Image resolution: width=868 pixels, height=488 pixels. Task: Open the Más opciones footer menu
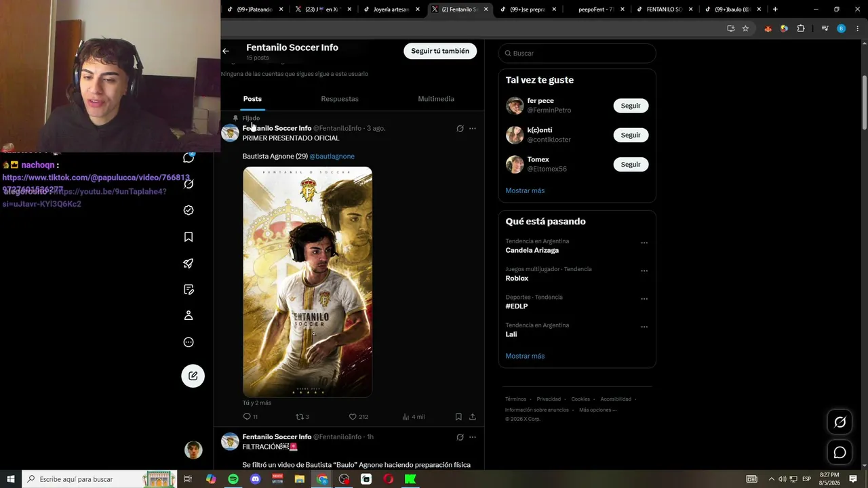[x=597, y=410]
